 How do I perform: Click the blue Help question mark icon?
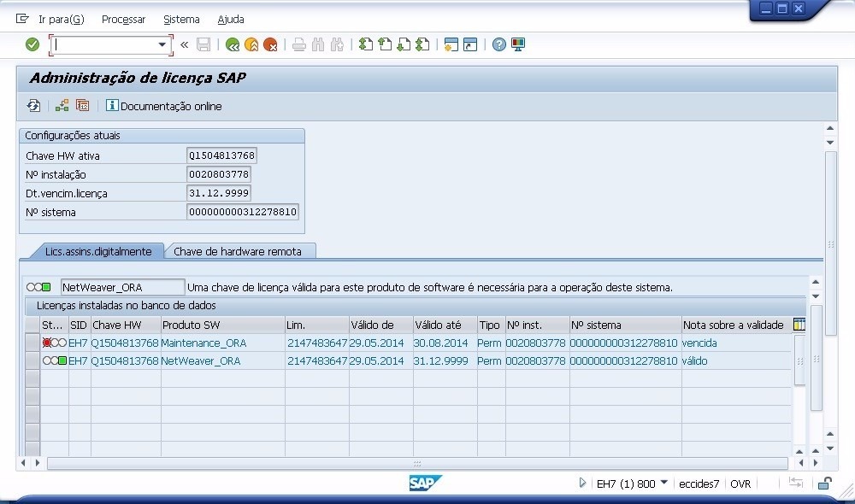(x=499, y=44)
